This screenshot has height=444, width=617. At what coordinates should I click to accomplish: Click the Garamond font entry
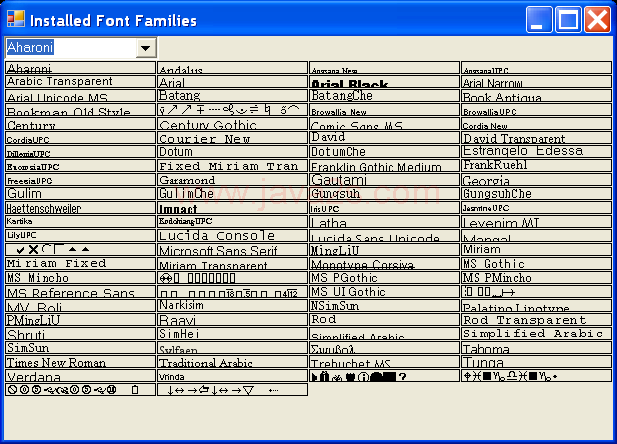(x=232, y=180)
